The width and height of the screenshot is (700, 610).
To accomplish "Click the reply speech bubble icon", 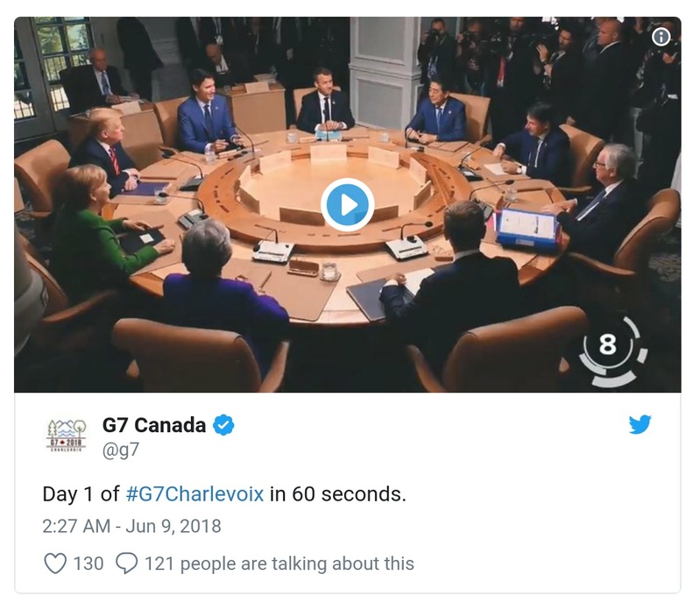I will pos(127,563).
